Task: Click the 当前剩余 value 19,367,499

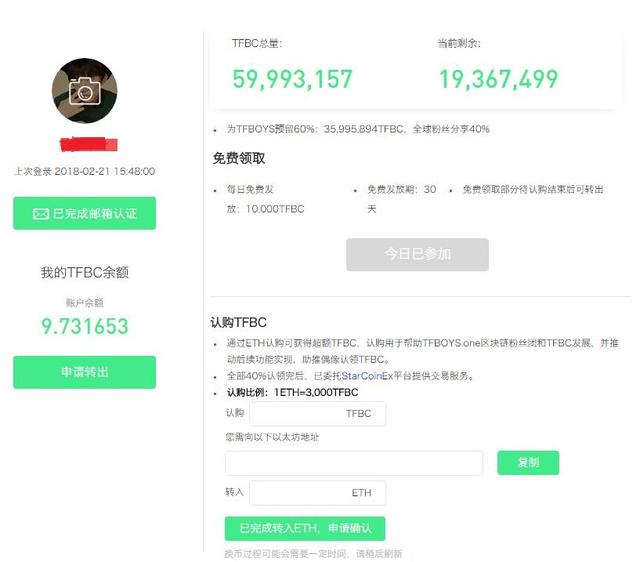Action: 498,79
